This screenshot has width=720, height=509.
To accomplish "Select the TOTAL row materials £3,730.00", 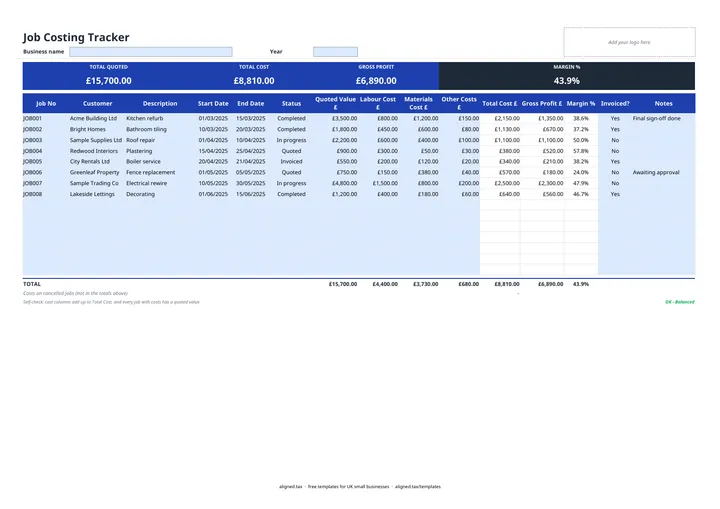I will [x=426, y=284].
